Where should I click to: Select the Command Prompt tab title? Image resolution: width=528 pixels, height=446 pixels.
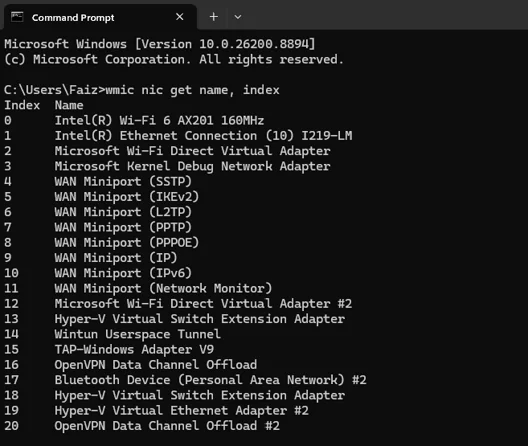pos(73,18)
